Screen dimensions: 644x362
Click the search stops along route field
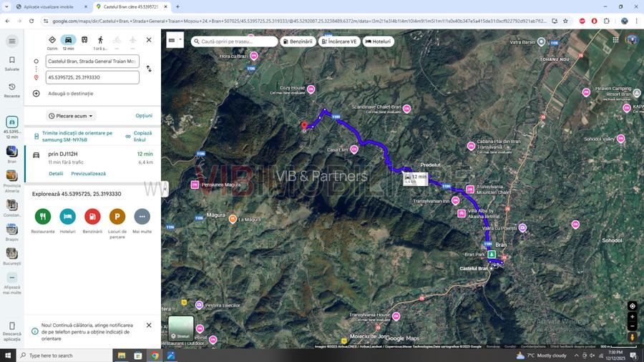pyautogui.click(x=235, y=41)
